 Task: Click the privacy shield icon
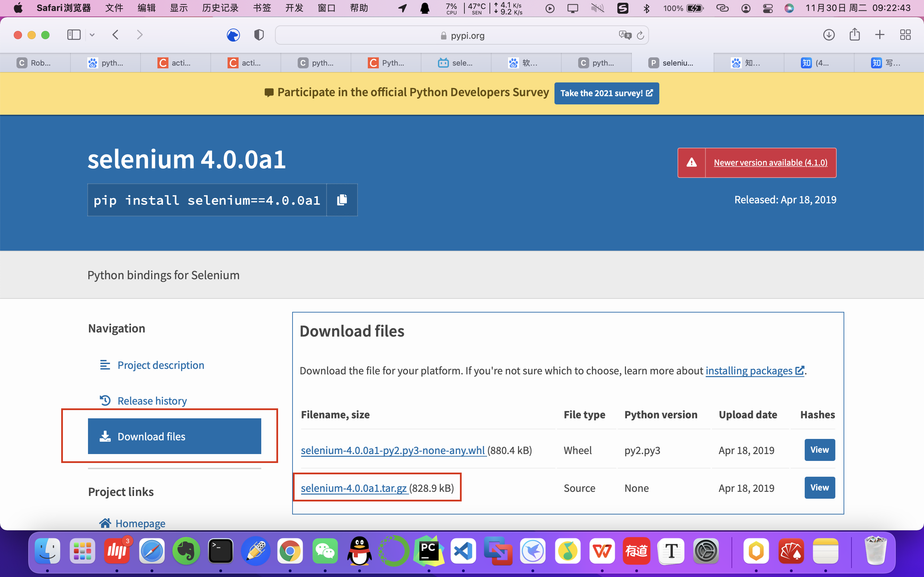259,35
